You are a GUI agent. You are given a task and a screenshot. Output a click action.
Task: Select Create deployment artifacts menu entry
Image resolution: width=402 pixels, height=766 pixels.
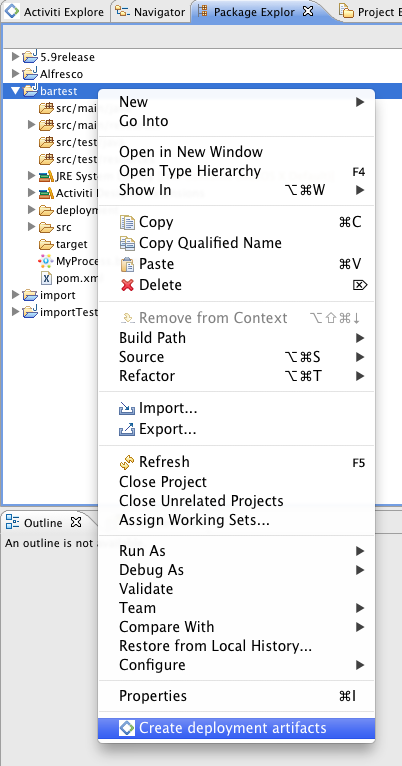[236, 728]
